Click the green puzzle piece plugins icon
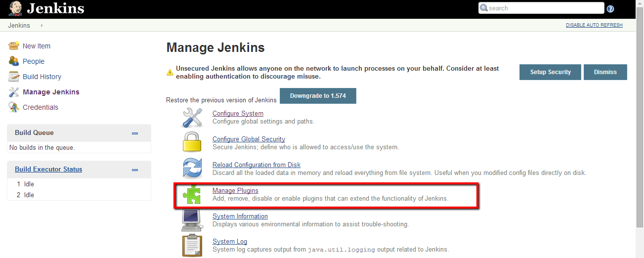 pos(192,194)
